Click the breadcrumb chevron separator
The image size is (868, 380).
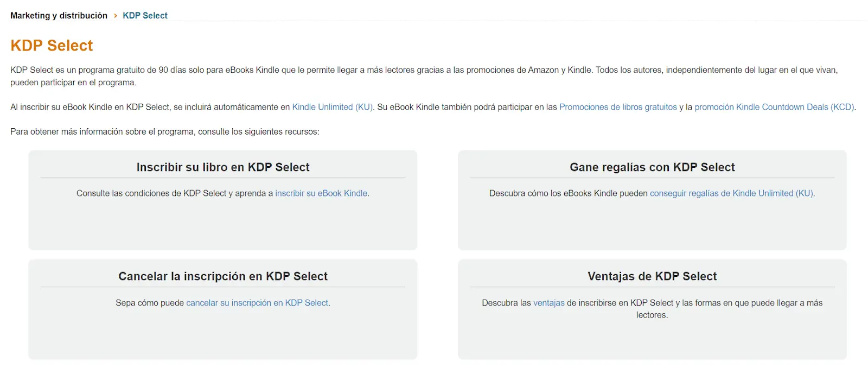click(x=116, y=16)
